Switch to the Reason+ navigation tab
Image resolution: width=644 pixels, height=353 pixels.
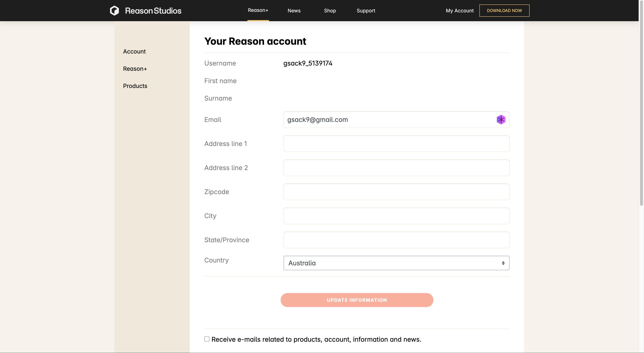point(258,10)
